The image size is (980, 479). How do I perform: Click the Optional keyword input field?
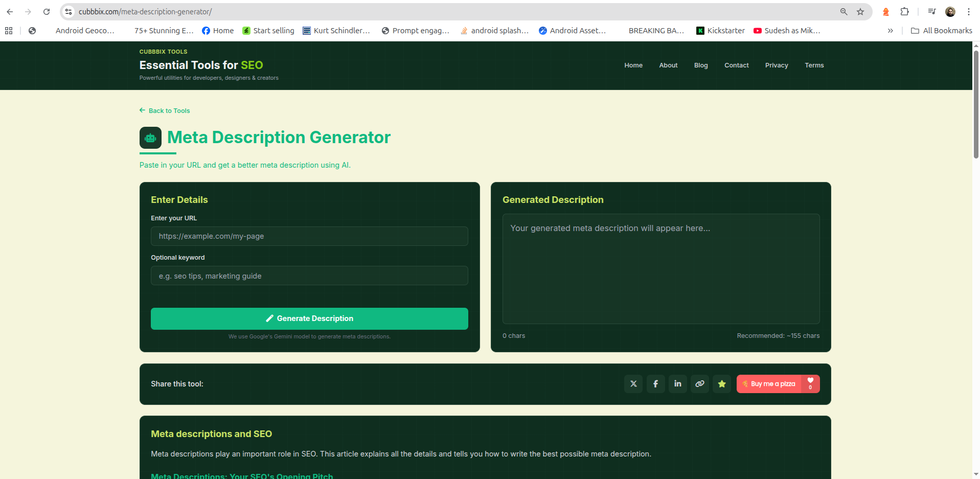click(x=309, y=276)
